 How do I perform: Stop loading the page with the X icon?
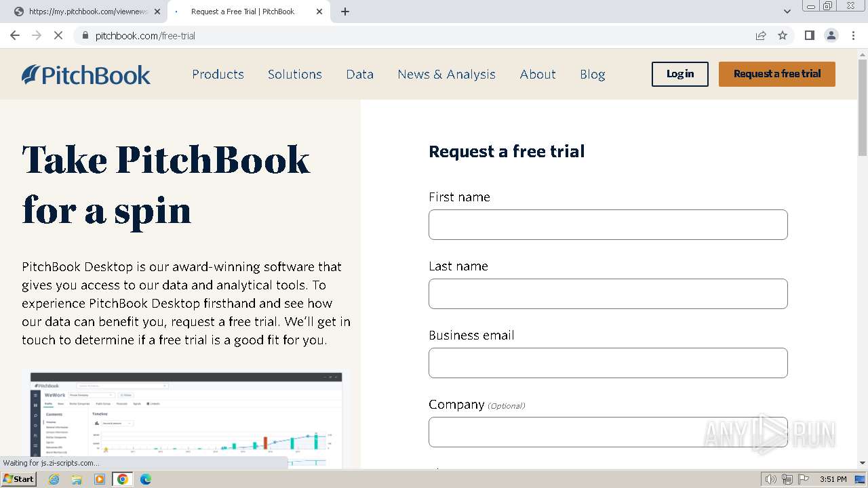58,35
